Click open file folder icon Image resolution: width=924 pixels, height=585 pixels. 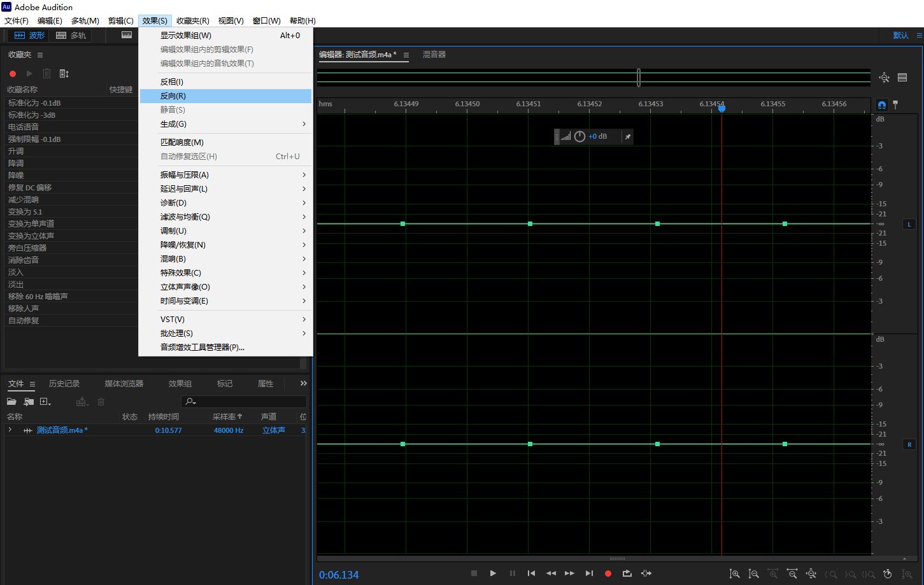click(11, 402)
